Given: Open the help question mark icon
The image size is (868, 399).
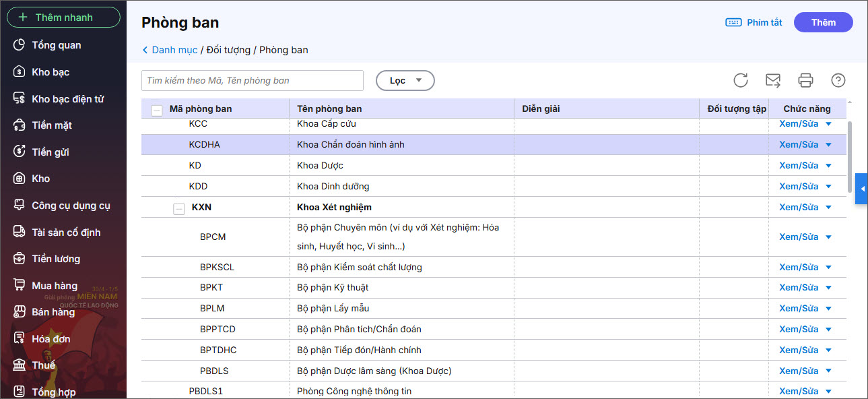Looking at the screenshot, I should [838, 80].
